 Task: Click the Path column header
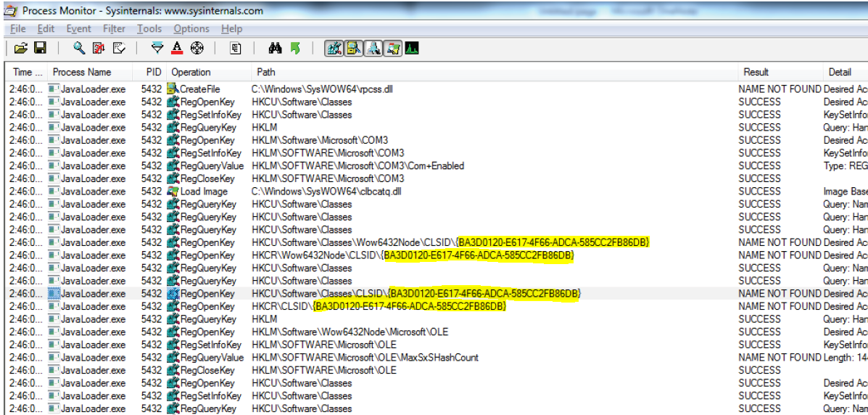pyautogui.click(x=495, y=72)
